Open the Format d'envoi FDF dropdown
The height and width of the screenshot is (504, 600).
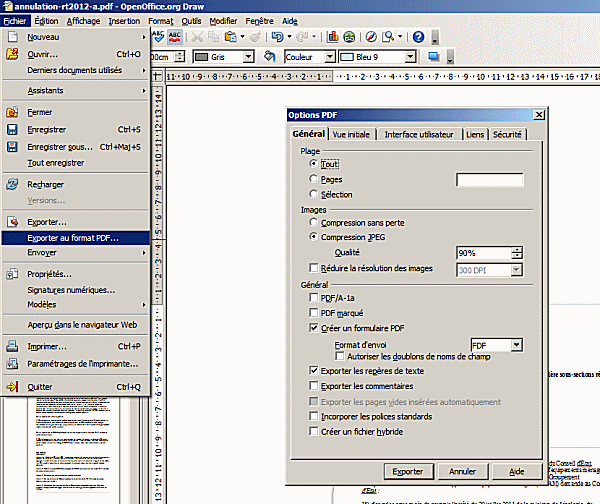[x=516, y=345]
